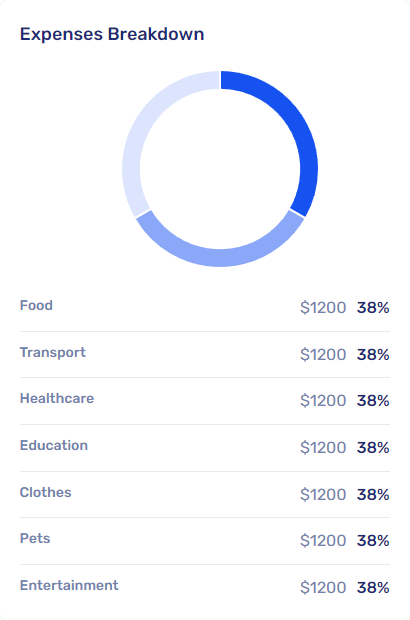Open the Healthcare category

tap(57, 399)
